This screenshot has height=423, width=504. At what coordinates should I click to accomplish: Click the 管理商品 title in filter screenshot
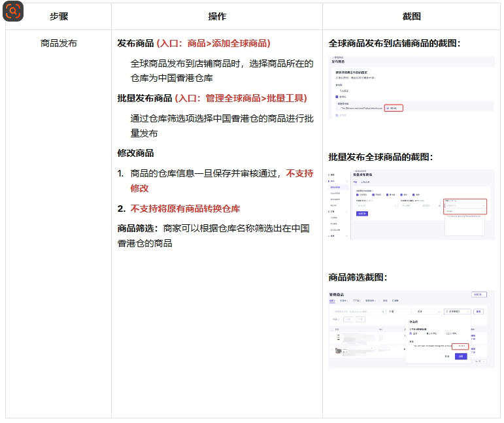(x=336, y=294)
